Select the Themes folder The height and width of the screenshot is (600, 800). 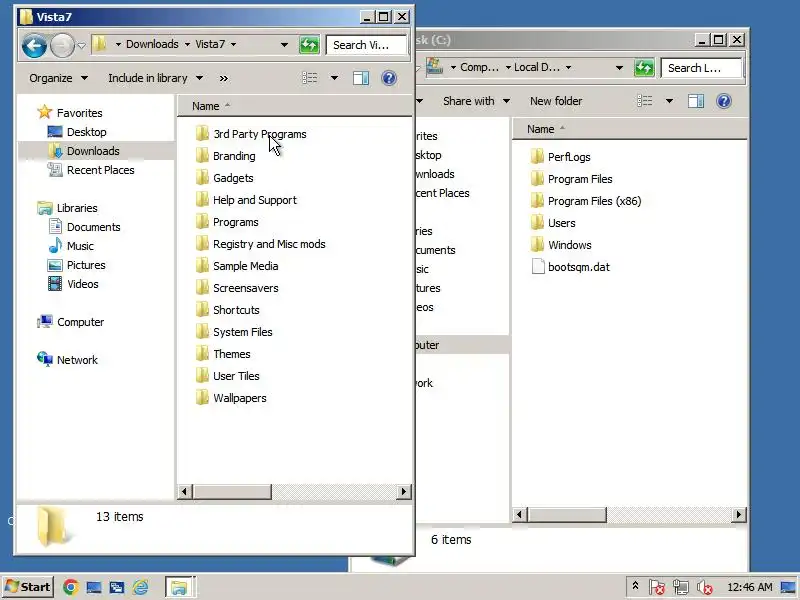click(x=223, y=354)
